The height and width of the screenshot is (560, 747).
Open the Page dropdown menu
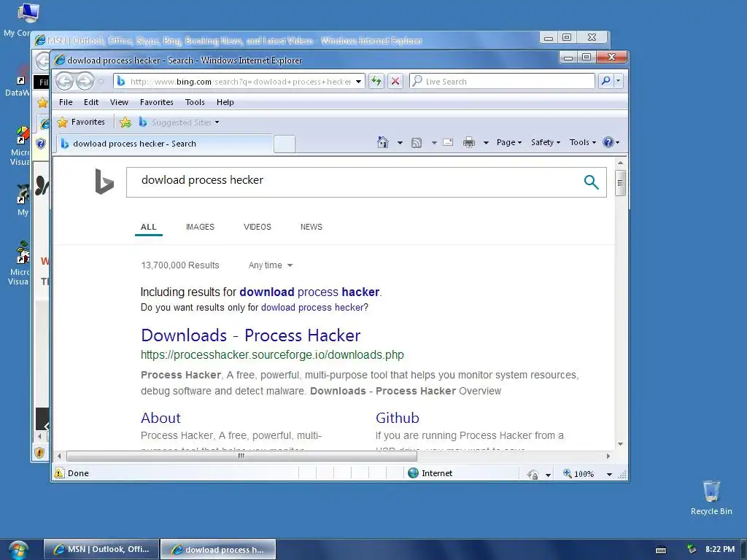[x=508, y=142]
